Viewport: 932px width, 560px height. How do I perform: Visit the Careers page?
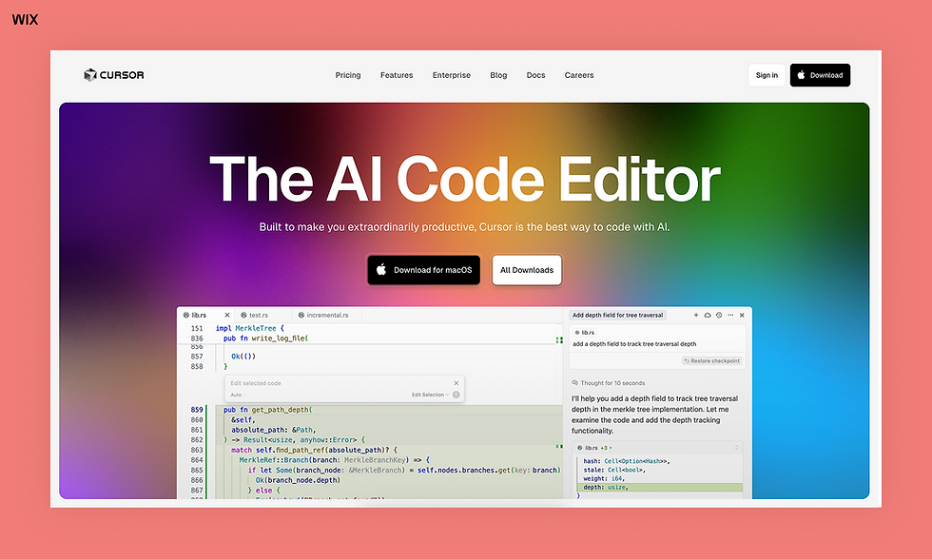579,75
